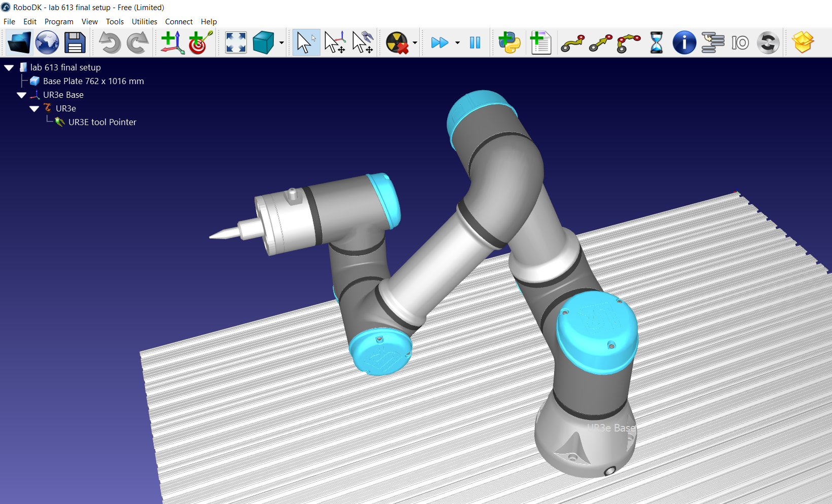Undo the last action

[x=109, y=43]
